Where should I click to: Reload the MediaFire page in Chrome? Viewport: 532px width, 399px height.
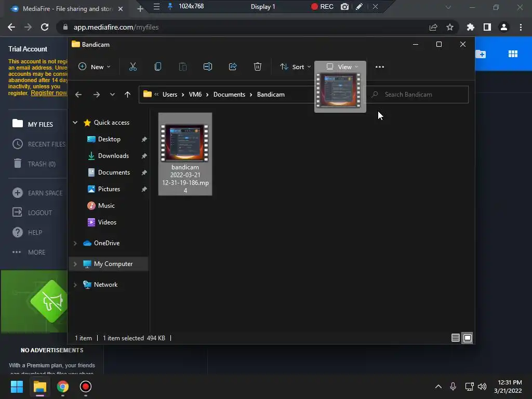45,27
